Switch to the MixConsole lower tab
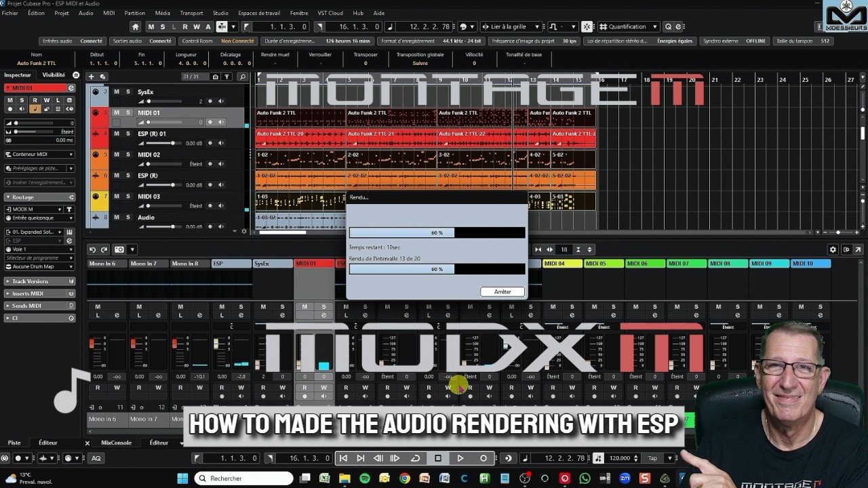This screenshot has width=868, height=488. (x=116, y=443)
